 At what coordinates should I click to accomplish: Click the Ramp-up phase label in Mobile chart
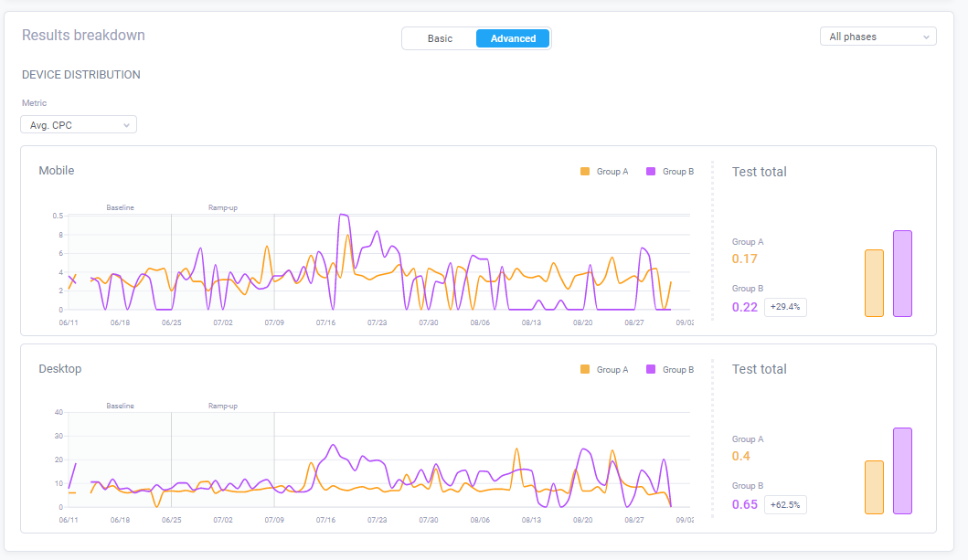(223, 208)
